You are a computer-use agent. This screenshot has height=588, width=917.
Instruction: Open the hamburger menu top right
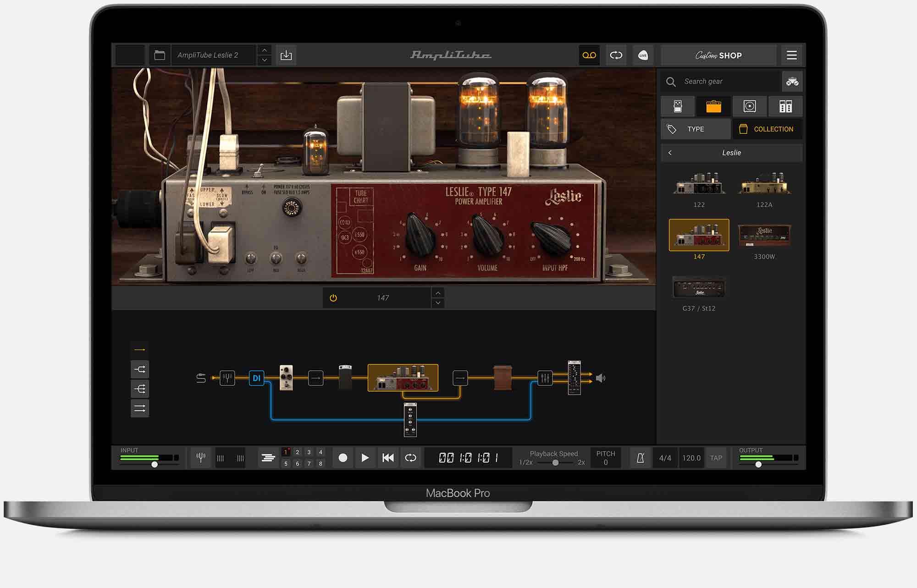click(x=792, y=55)
